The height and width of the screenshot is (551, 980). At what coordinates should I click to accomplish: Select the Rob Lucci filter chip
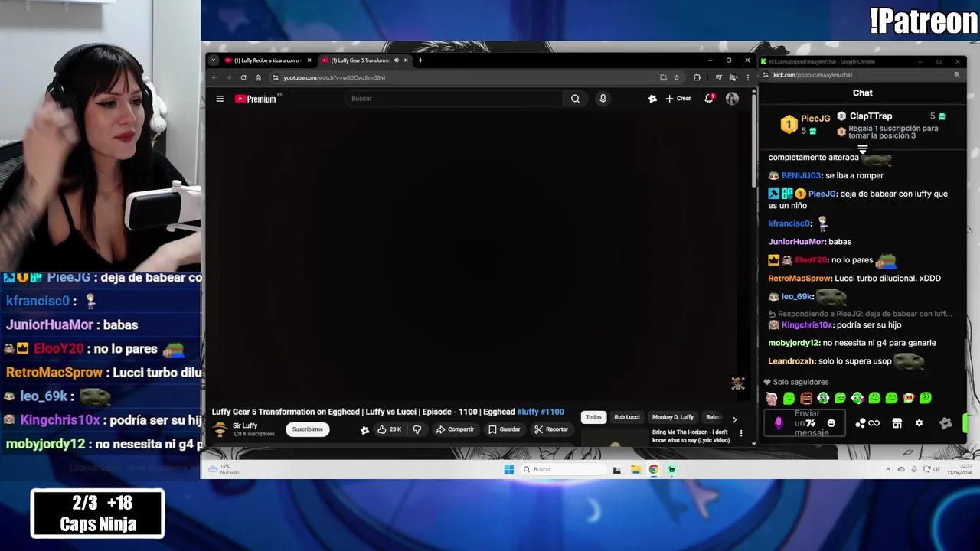626,417
